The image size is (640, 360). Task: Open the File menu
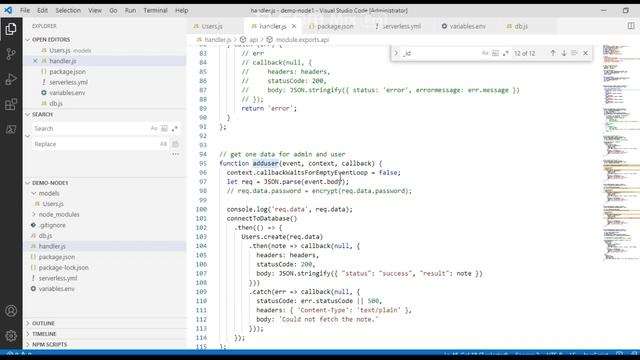[25, 10]
